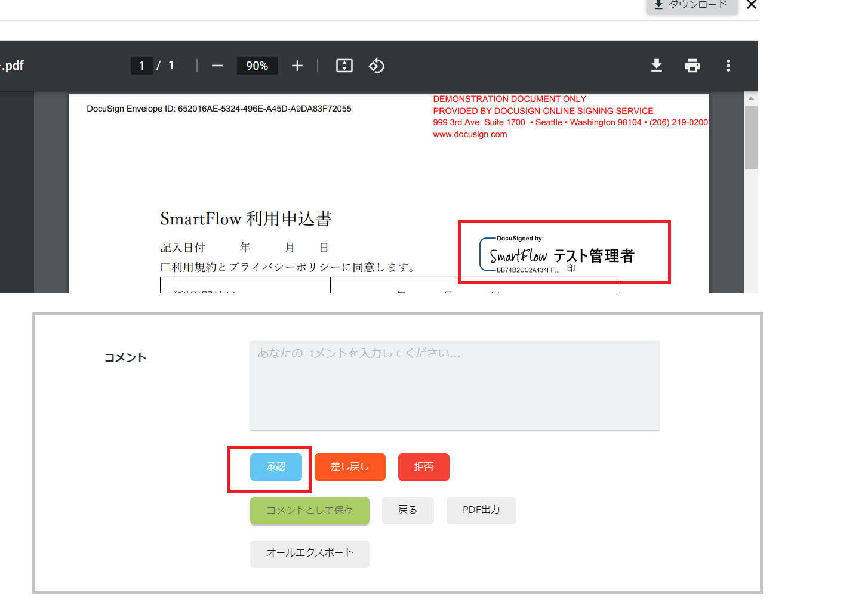868x599 pixels.
Task: Click the 利用規約とプライバシーポリシー agreement checkbox
Action: tap(165, 267)
